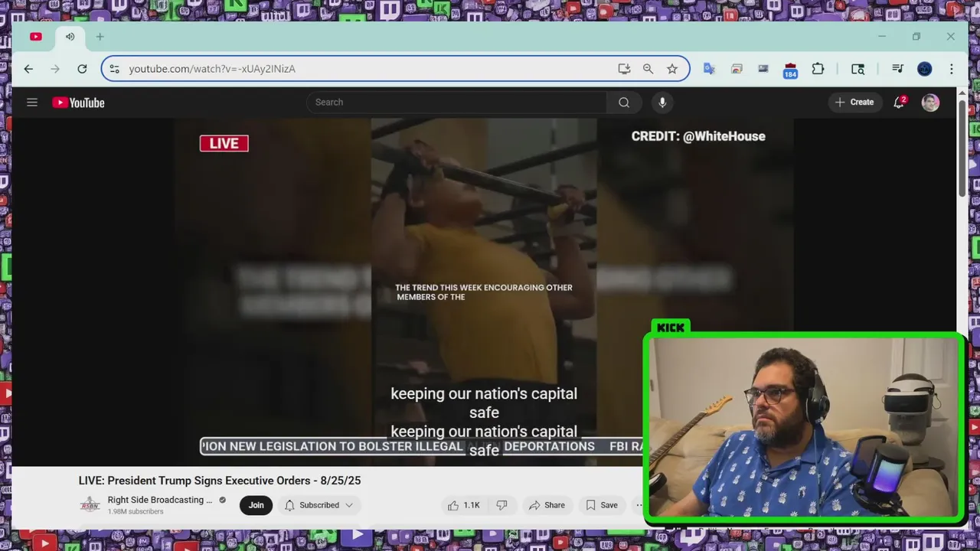Viewport: 980px width, 551px height.
Task: Open the Chrome-colored window extension icon
Action: [737, 69]
